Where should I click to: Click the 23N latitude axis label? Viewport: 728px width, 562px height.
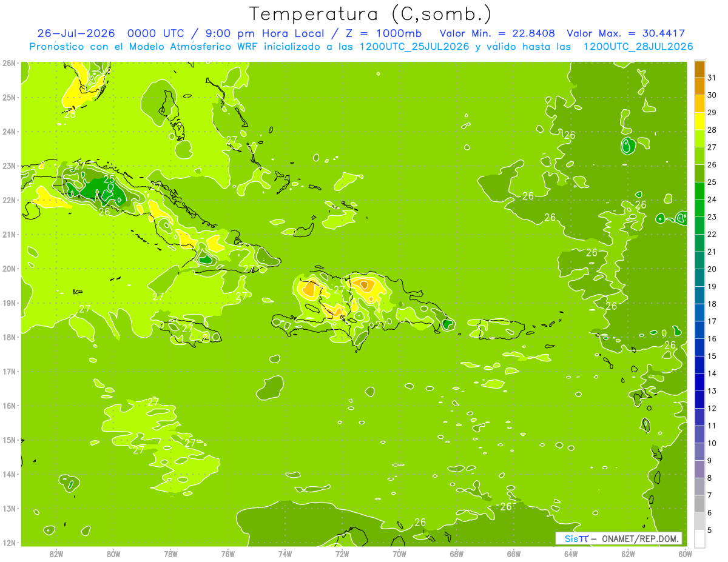[x=9, y=166]
